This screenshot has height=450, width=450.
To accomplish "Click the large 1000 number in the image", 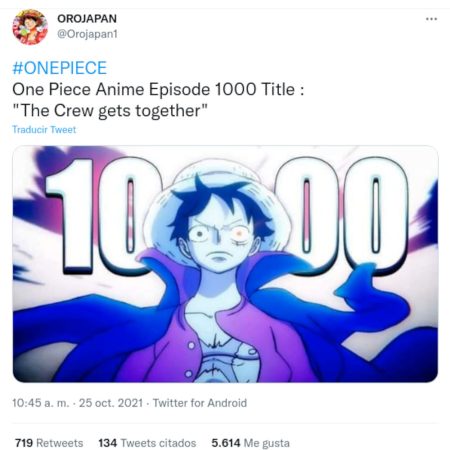I will tap(227, 215).
